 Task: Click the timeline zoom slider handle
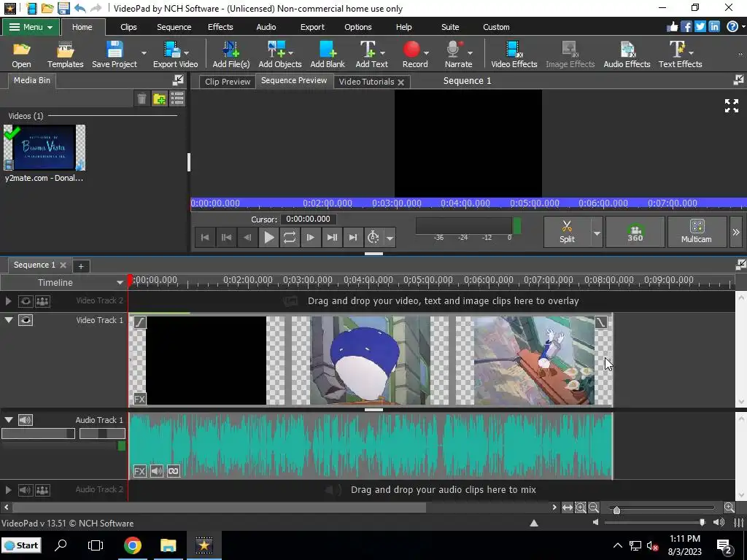616,510
